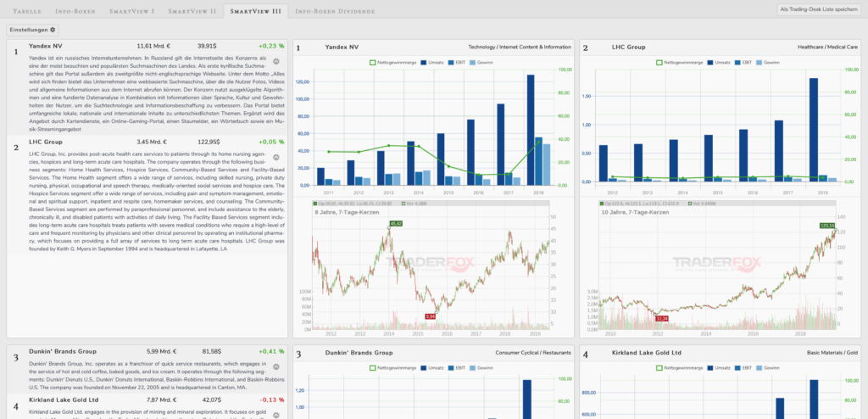Click the +0,41 % change value

point(271,351)
